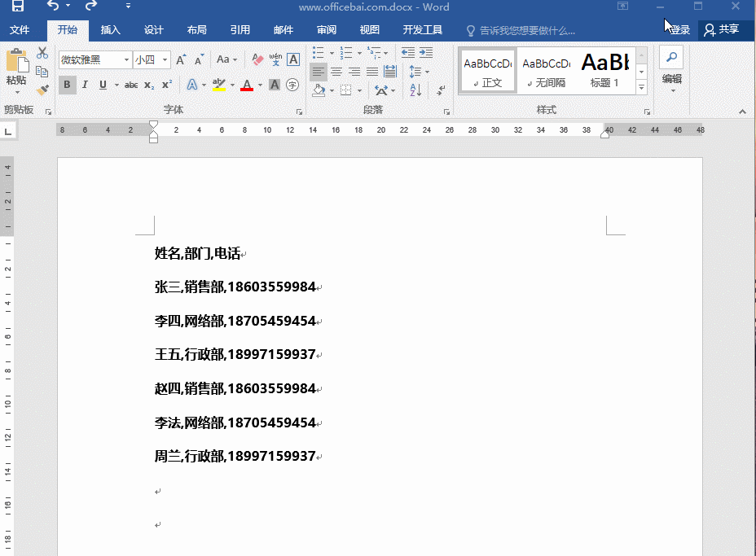Image resolution: width=756 pixels, height=556 pixels.
Task: Activate the Format Painter brush
Action: click(x=42, y=90)
